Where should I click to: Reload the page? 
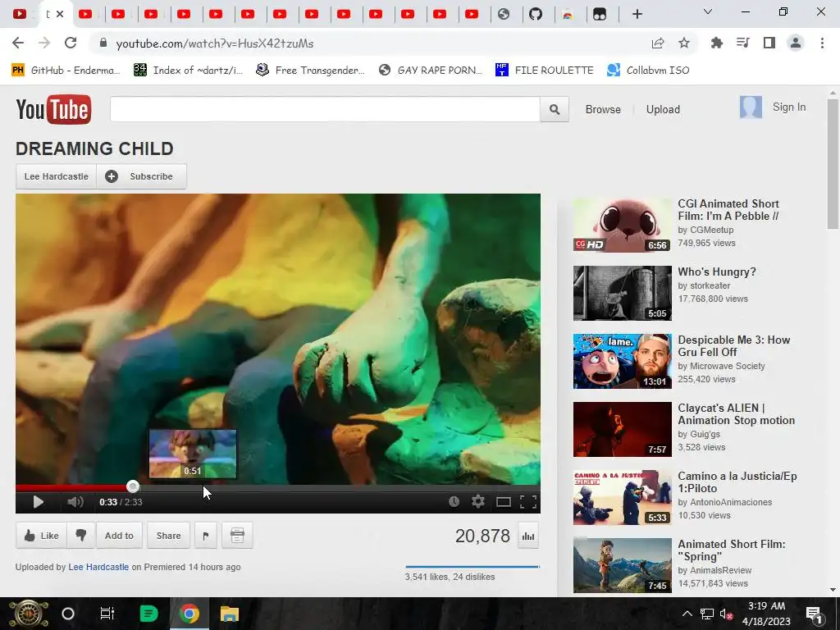point(71,43)
